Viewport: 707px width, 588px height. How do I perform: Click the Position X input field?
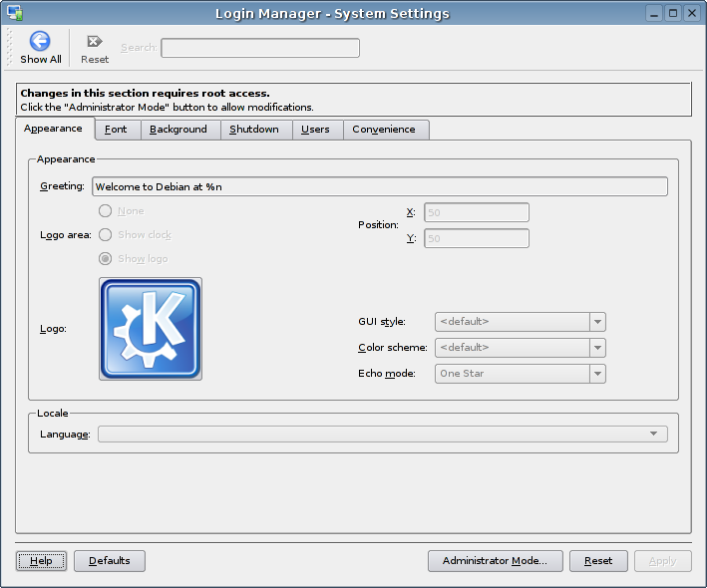pos(477,212)
